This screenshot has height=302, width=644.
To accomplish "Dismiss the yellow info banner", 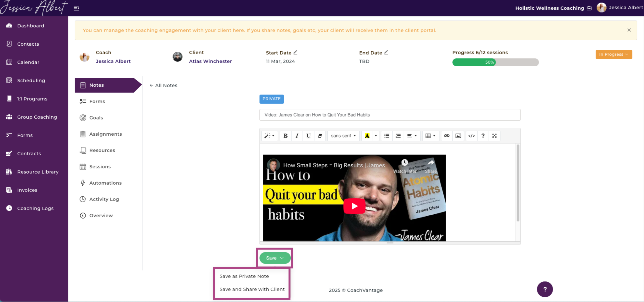I will pos(629,30).
